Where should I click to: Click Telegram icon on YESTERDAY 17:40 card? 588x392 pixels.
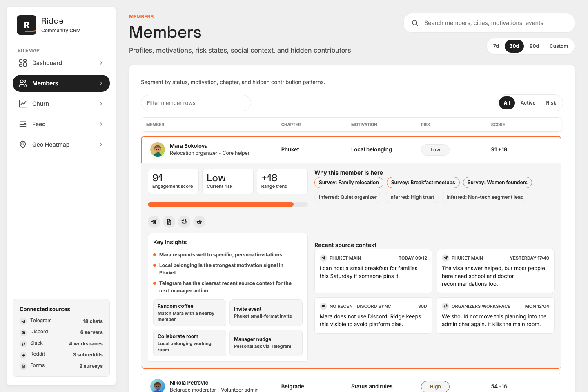click(445, 258)
